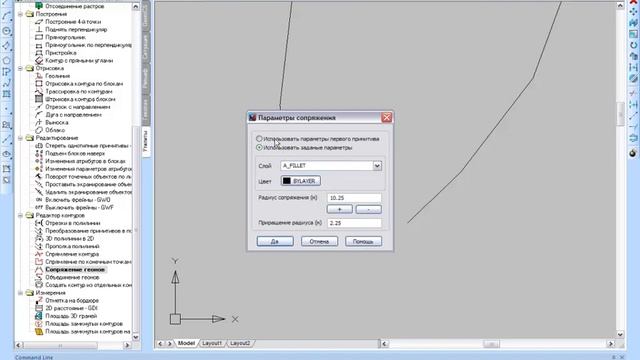Collapse the Отрисовка folder
Image resolution: width=640 pixels, height=360 pixels.
[x=20, y=68]
